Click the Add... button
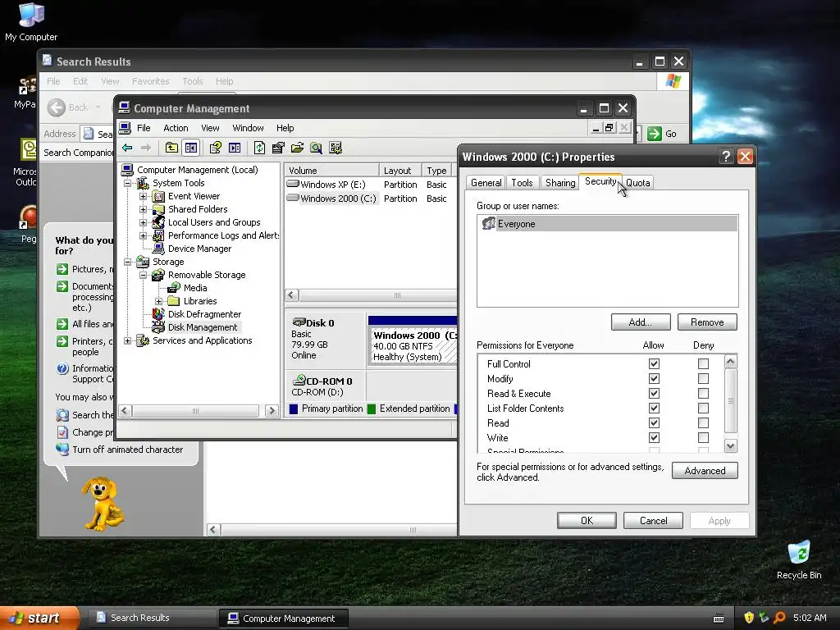This screenshot has height=630, width=840. click(640, 322)
